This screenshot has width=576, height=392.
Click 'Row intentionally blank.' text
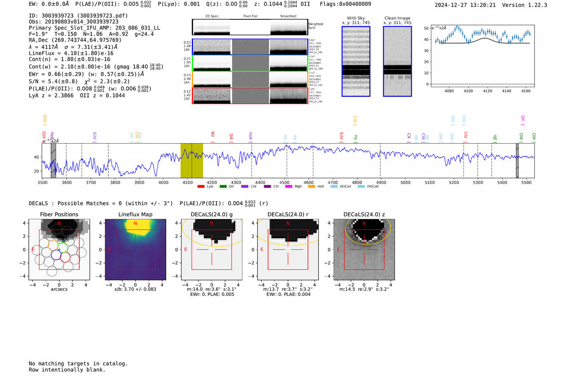click(67, 370)
